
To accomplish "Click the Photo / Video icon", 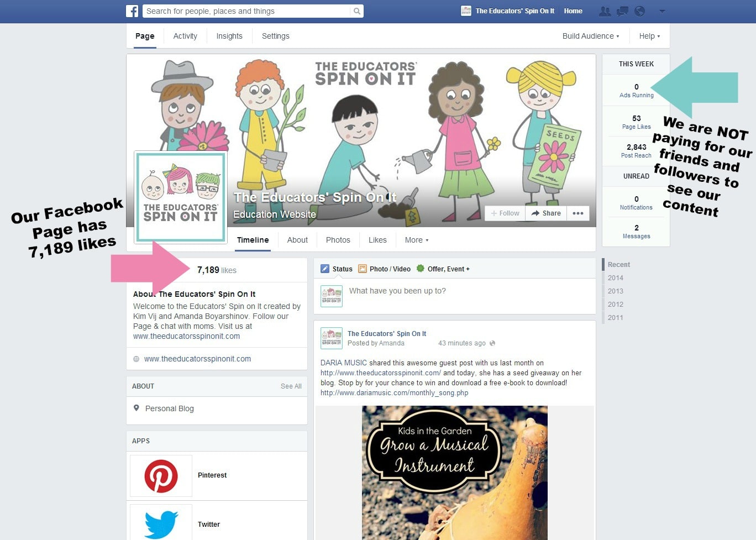I will click(363, 269).
